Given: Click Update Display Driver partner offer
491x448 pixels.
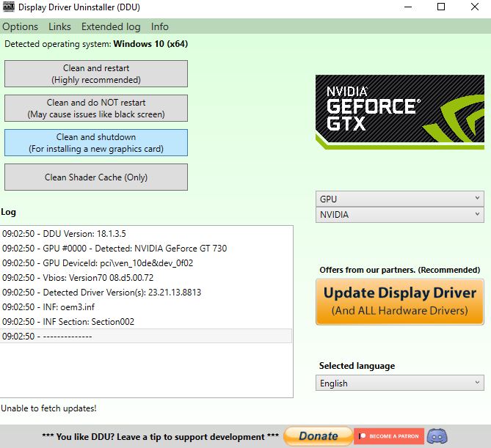Looking at the screenshot, I should (x=400, y=301).
